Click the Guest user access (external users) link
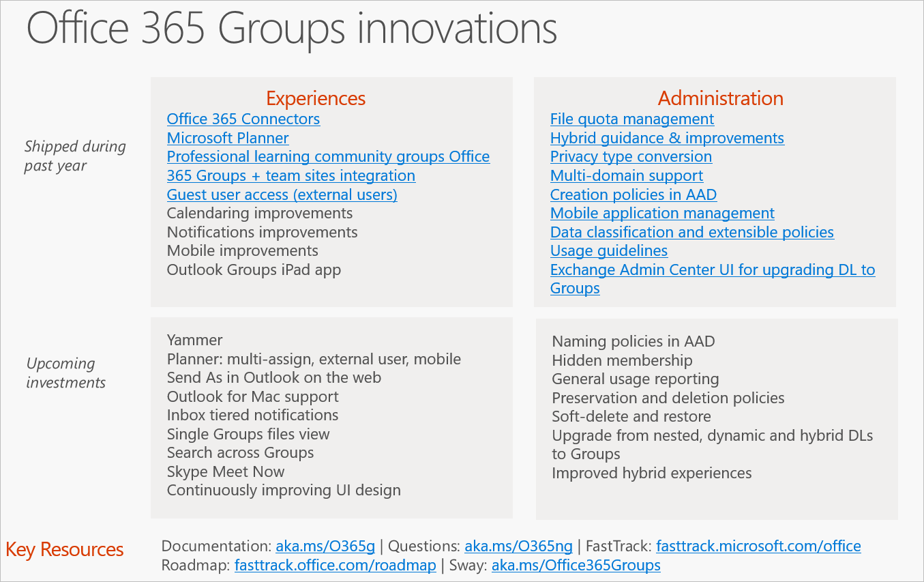 [x=282, y=194]
